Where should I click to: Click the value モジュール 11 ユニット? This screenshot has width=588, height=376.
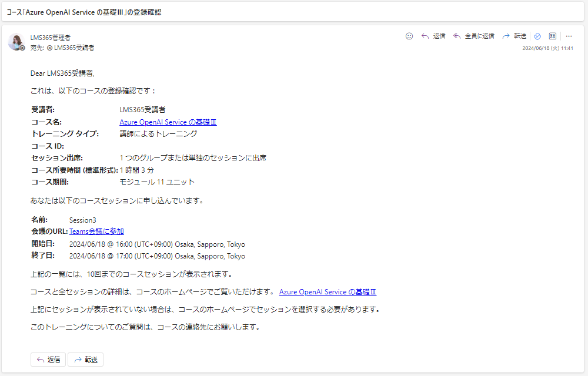157,182
